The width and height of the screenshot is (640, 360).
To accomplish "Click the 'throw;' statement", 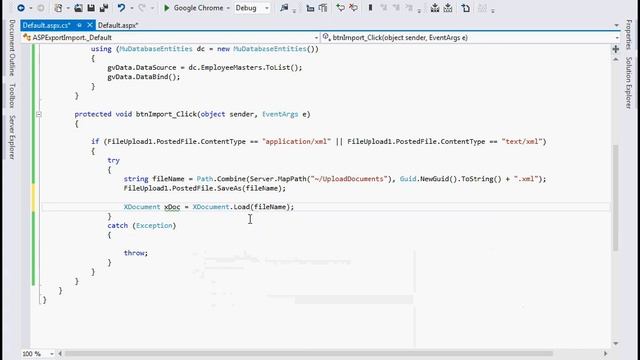I will 136,253.
